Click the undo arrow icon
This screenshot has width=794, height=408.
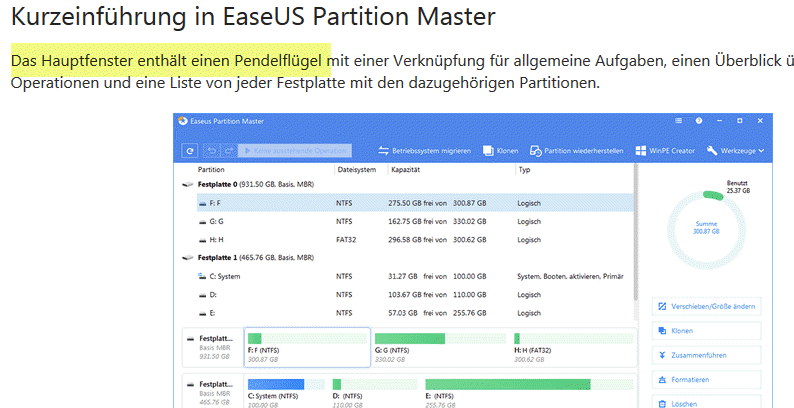(x=213, y=151)
